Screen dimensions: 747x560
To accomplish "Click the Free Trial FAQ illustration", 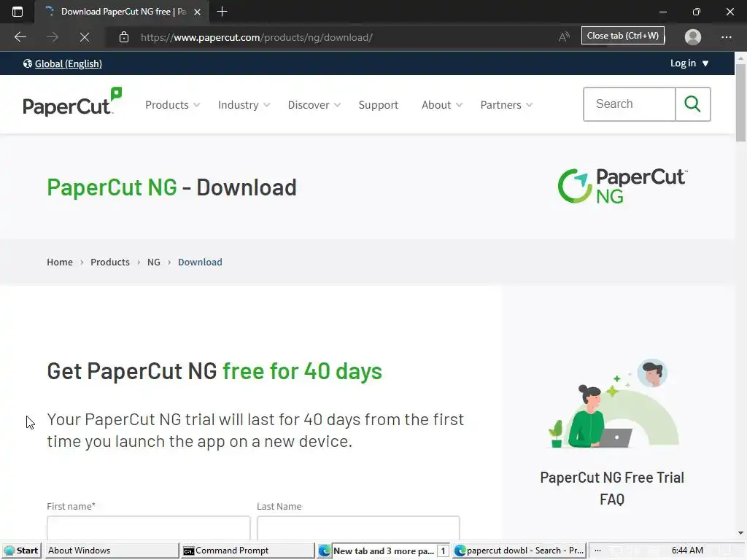I will coord(614,404).
